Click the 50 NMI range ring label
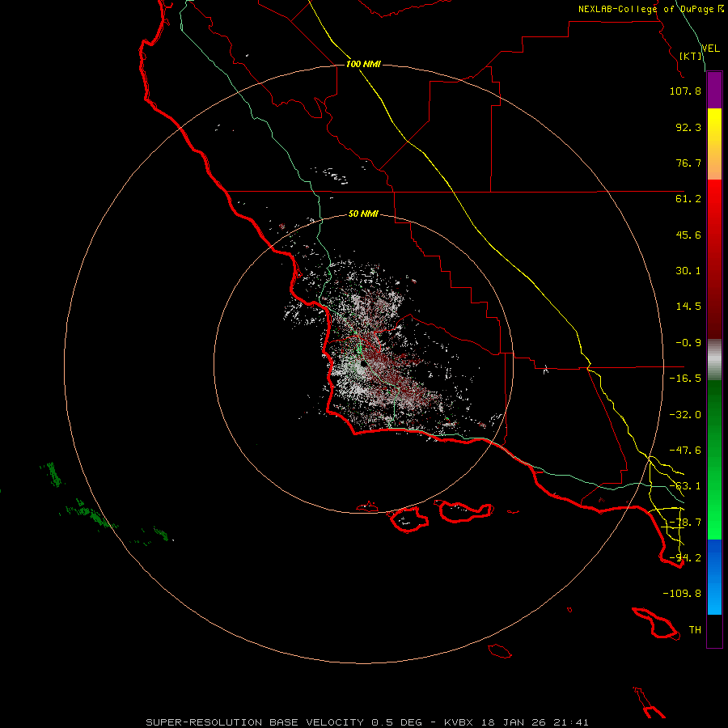The image size is (728, 728). 363,214
